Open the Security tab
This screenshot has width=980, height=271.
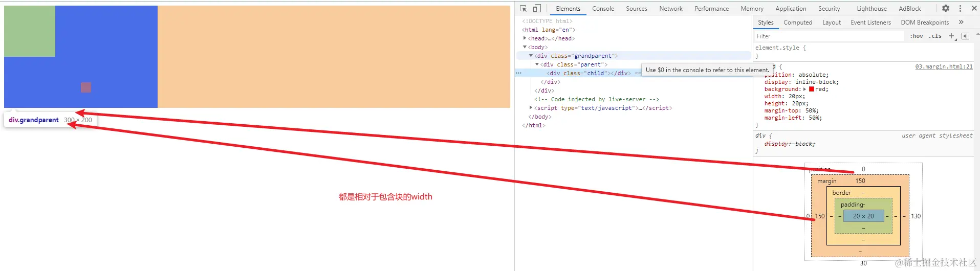pyautogui.click(x=829, y=9)
